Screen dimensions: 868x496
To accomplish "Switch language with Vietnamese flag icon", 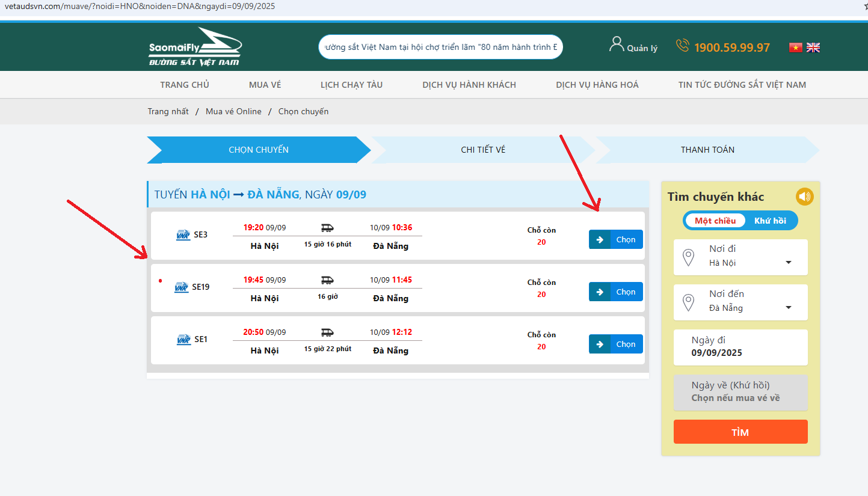I will [795, 47].
